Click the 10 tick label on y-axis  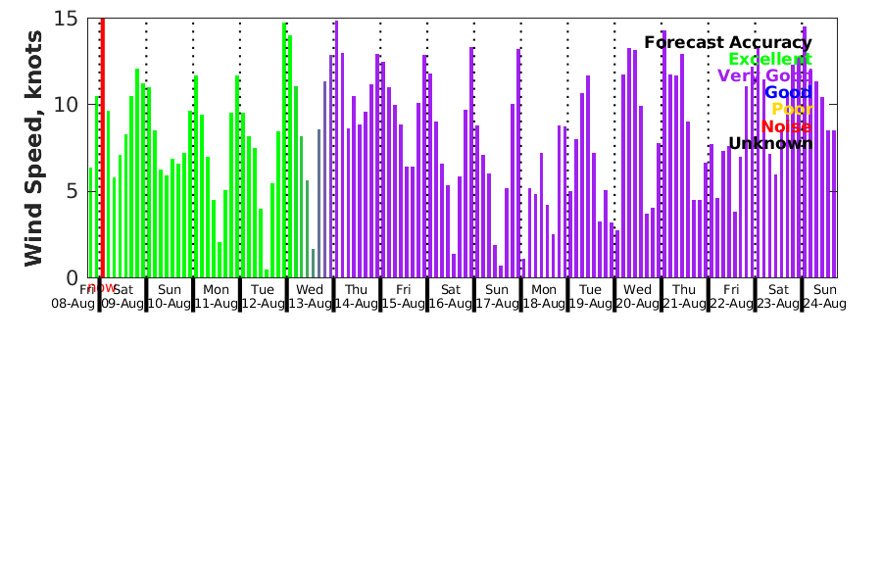coord(66,105)
